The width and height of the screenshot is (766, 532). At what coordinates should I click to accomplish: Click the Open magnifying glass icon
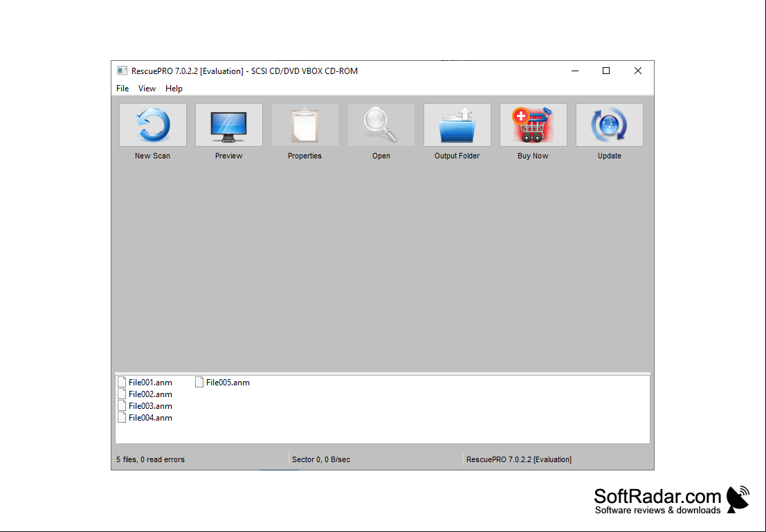(x=381, y=125)
